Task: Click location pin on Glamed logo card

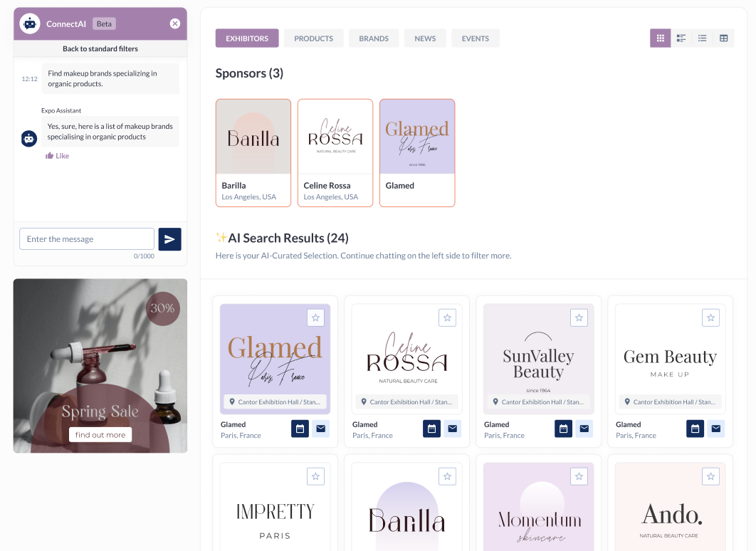Action: (x=232, y=402)
